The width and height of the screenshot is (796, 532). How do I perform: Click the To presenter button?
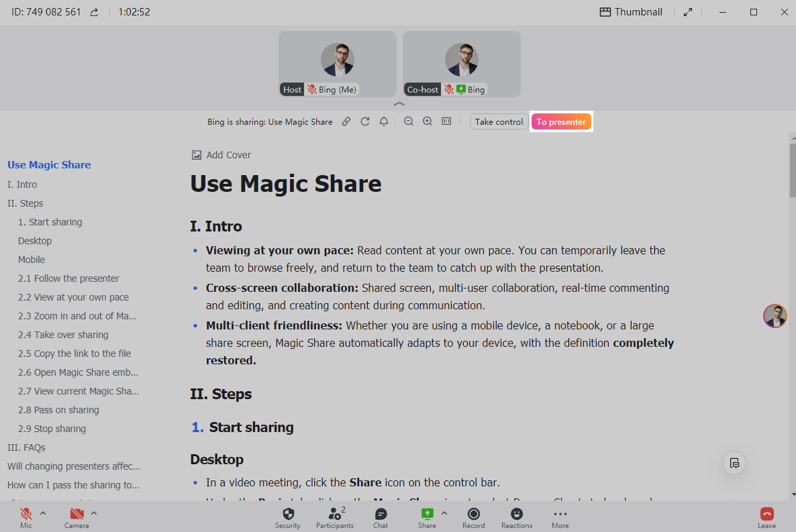point(561,121)
